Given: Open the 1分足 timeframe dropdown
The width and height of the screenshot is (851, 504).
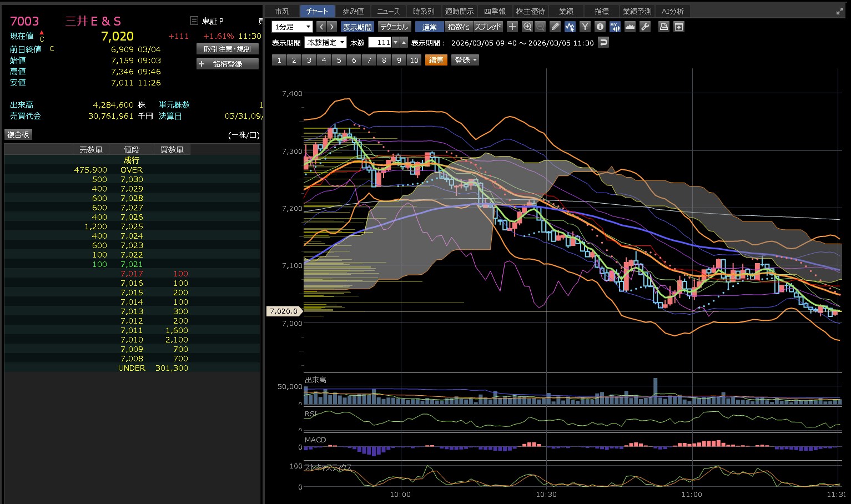Looking at the screenshot, I should (x=292, y=27).
